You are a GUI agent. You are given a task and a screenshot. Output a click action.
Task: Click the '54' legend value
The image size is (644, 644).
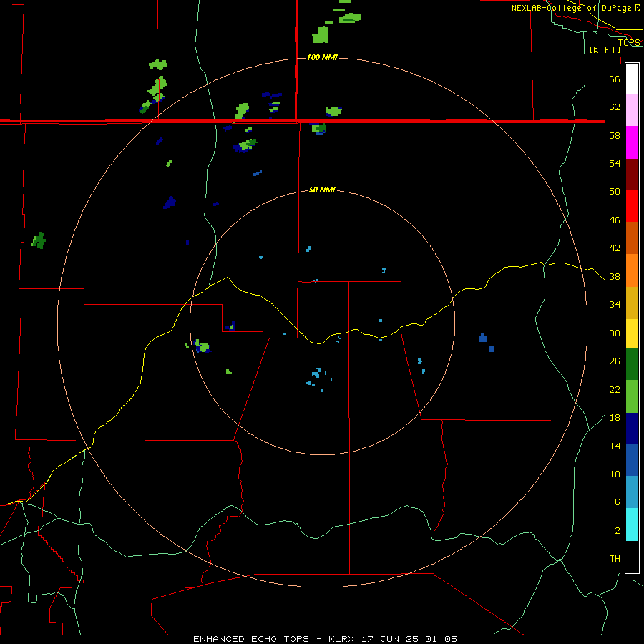(615, 163)
